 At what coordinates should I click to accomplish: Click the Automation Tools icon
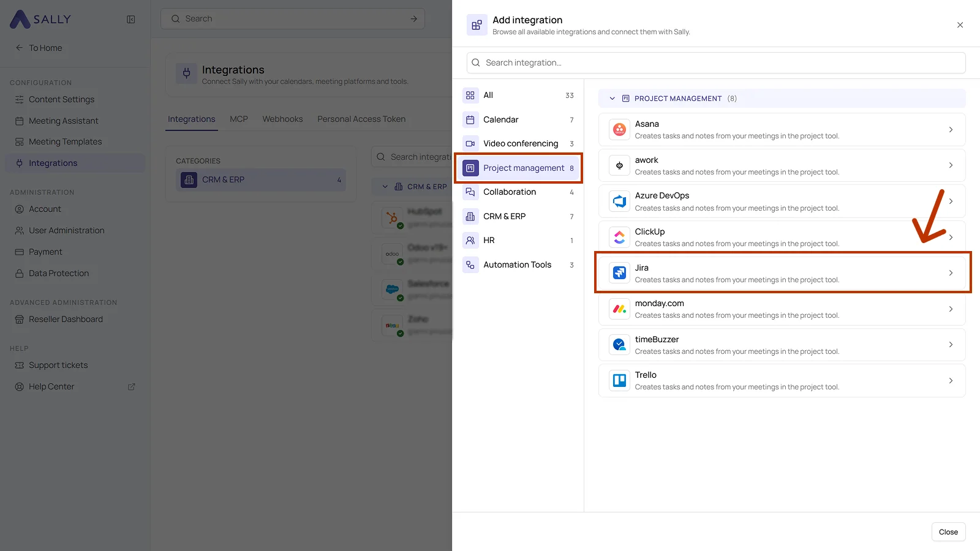[470, 265]
